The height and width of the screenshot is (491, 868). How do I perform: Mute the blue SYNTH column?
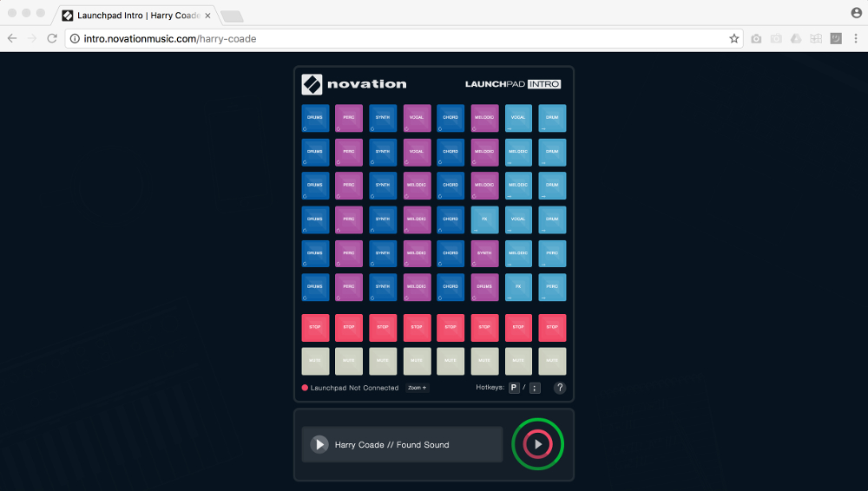383,362
